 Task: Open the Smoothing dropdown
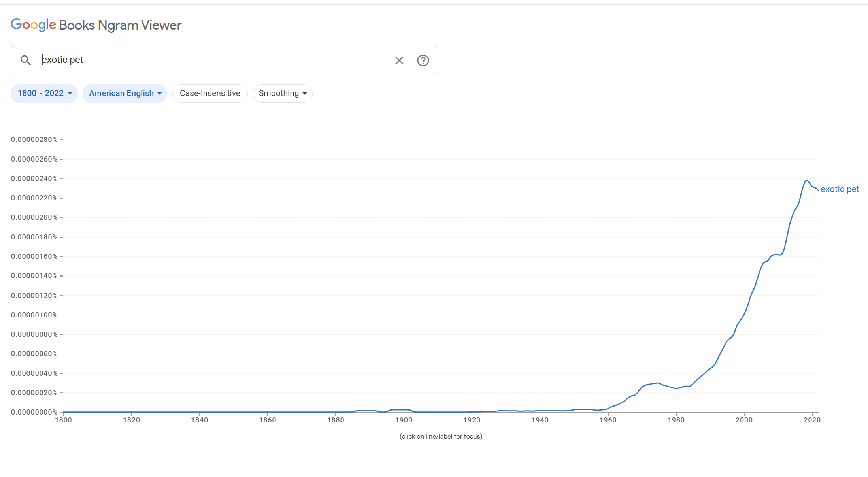click(282, 93)
